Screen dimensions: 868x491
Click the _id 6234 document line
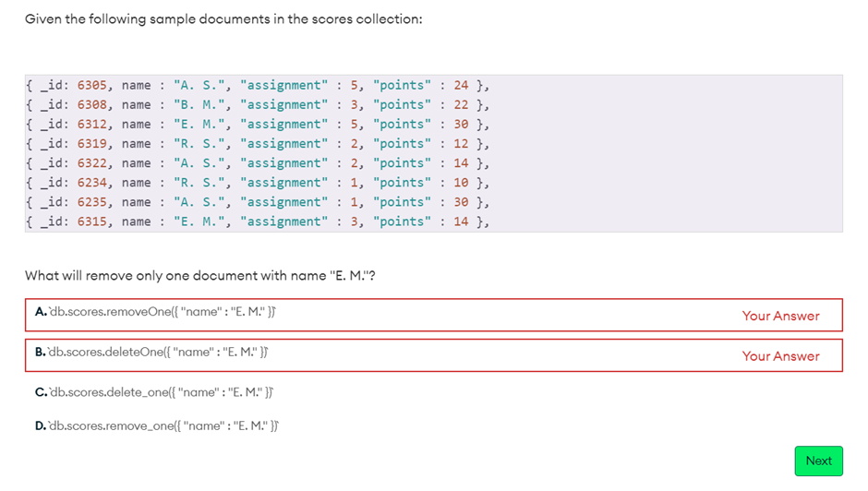coord(257,183)
